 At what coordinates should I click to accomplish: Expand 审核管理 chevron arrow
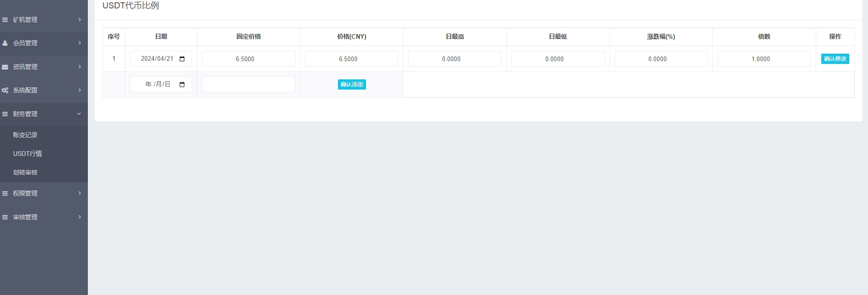pos(79,217)
